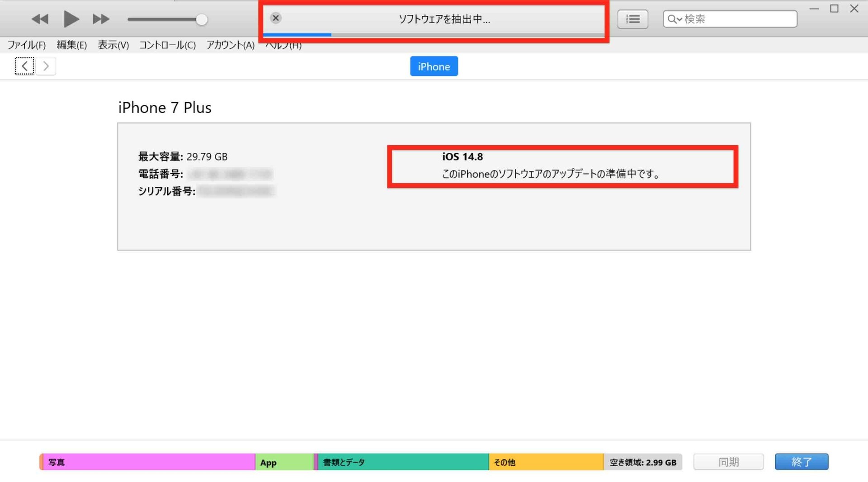
Task: Go forward with the right chevron
Action: [x=46, y=66]
